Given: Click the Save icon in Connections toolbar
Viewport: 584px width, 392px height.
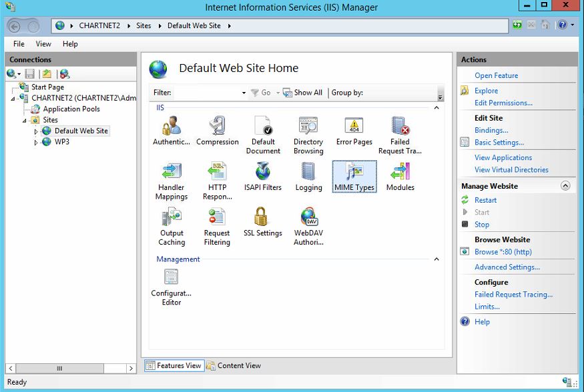Looking at the screenshot, I should (x=30, y=74).
